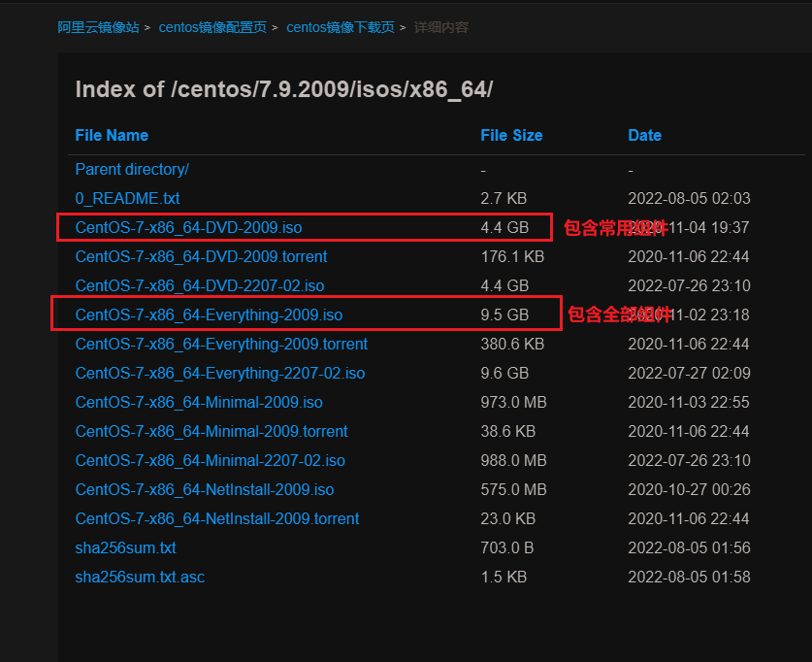812x662 pixels.
Task: Select the 详细内容 breadcrumb text
Action: [x=441, y=27]
